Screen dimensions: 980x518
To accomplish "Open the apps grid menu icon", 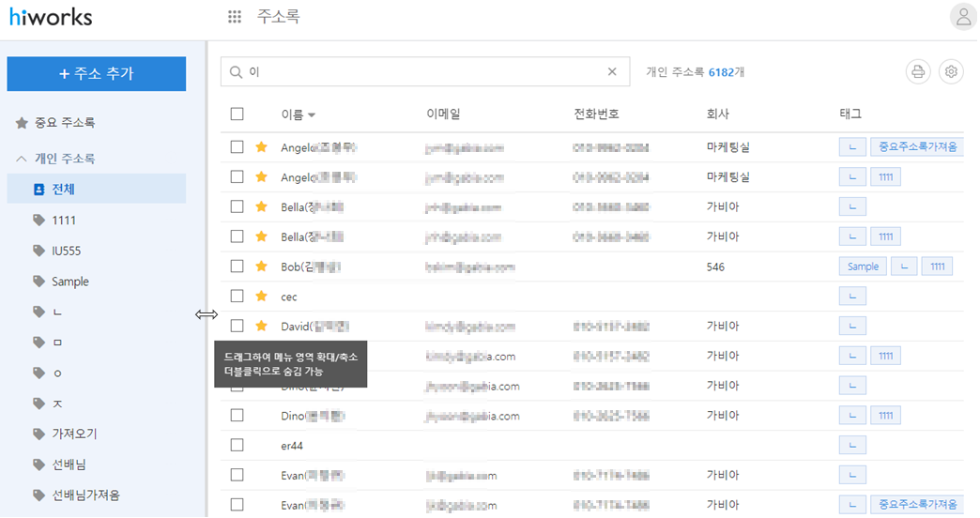I will pyautogui.click(x=235, y=17).
